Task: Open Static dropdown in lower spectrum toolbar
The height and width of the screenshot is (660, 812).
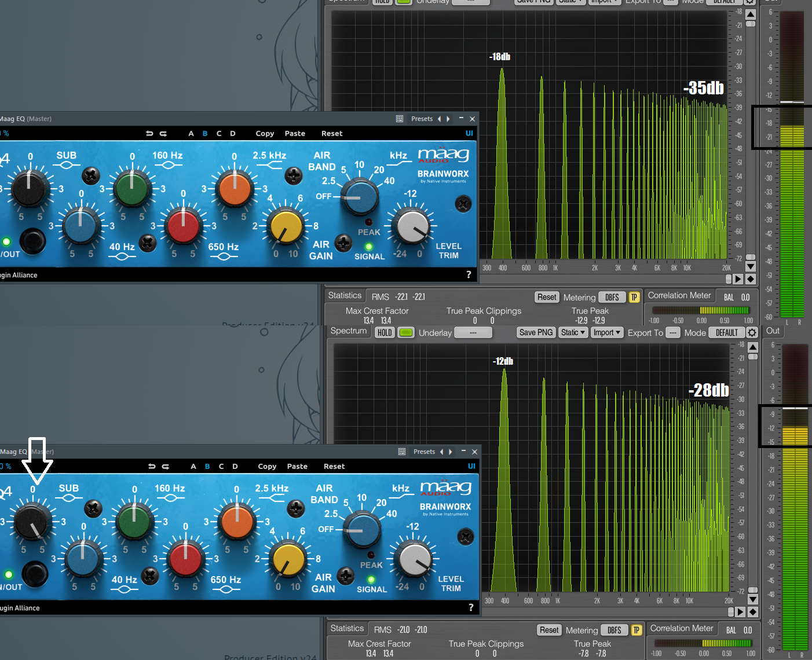Action: coord(573,332)
